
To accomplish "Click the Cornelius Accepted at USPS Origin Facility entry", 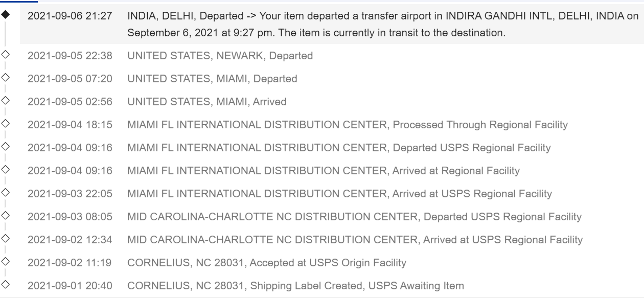I will click(267, 263).
